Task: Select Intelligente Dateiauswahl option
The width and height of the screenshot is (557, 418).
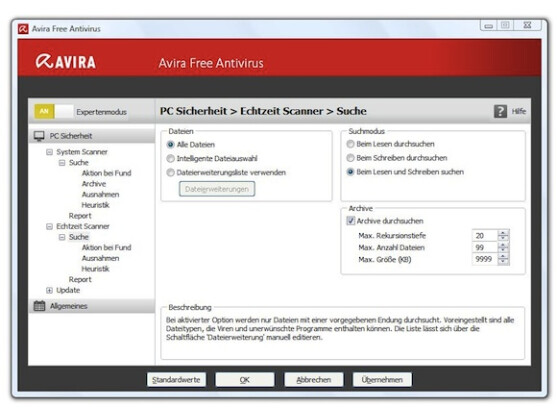Action: point(171,158)
